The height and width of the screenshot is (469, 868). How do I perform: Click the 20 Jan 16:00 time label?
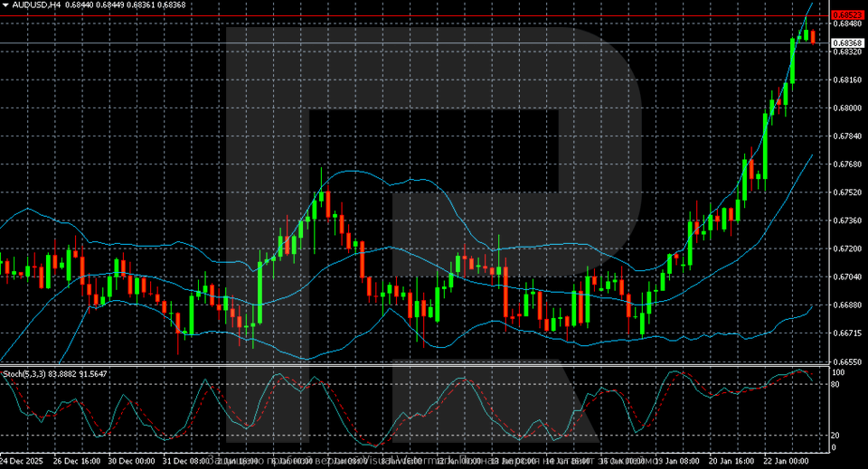coord(732,459)
